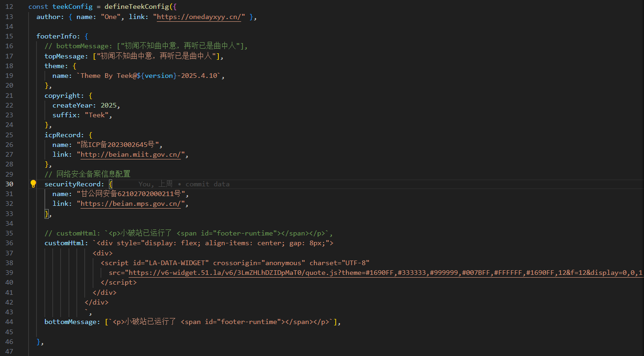The width and height of the screenshot is (644, 356).
Task: Select line number 30 in the gutter
Action: click(x=9, y=184)
